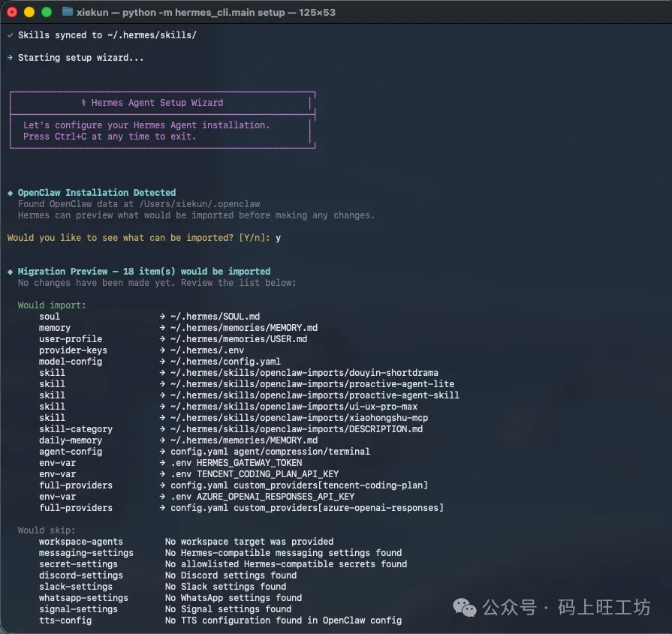Click the 'signal-settings' row label
The height and width of the screenshot is (634, 672).
78,609
